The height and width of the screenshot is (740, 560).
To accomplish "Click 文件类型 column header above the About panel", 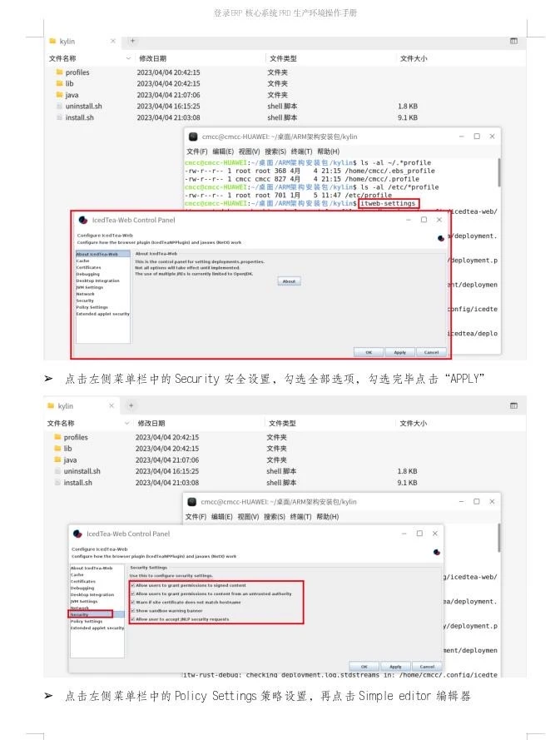I will point(283,58).
